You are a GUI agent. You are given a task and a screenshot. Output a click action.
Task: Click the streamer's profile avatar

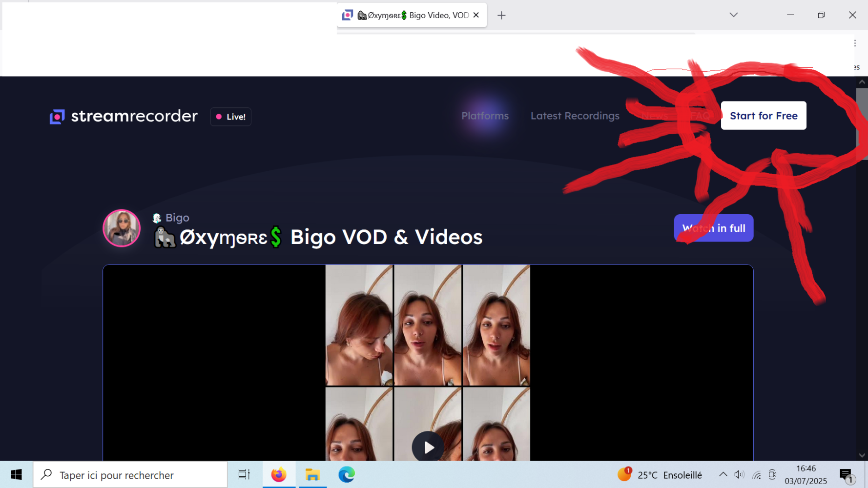122,228
